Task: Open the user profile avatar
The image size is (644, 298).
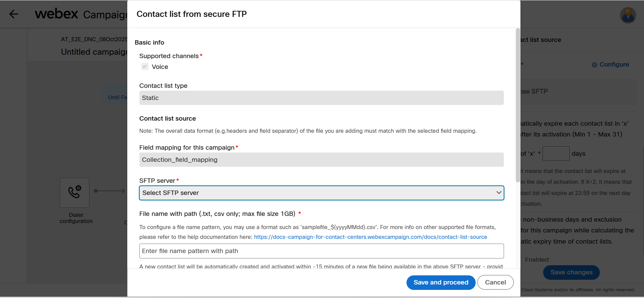Action: click(x=628, y=15)
